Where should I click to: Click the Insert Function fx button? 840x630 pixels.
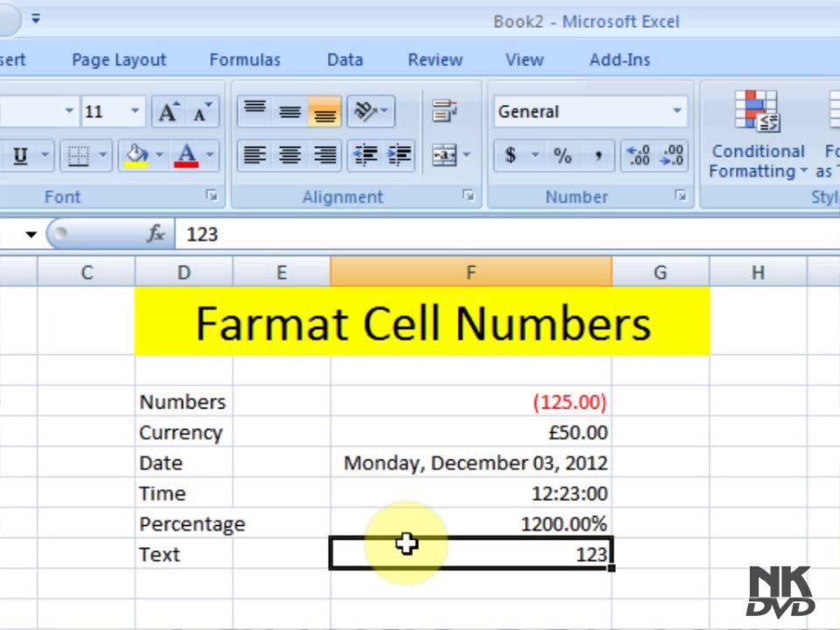pyautogui.click(x=156, y=234)
